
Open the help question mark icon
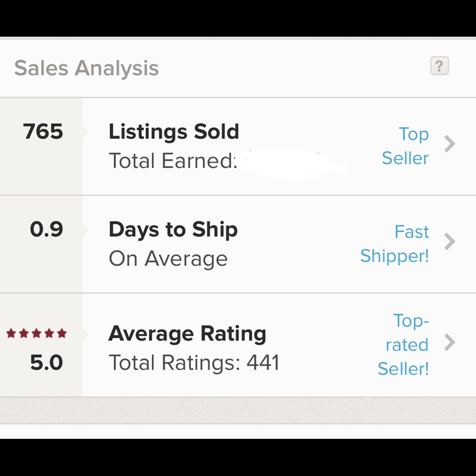pos(439,66)
